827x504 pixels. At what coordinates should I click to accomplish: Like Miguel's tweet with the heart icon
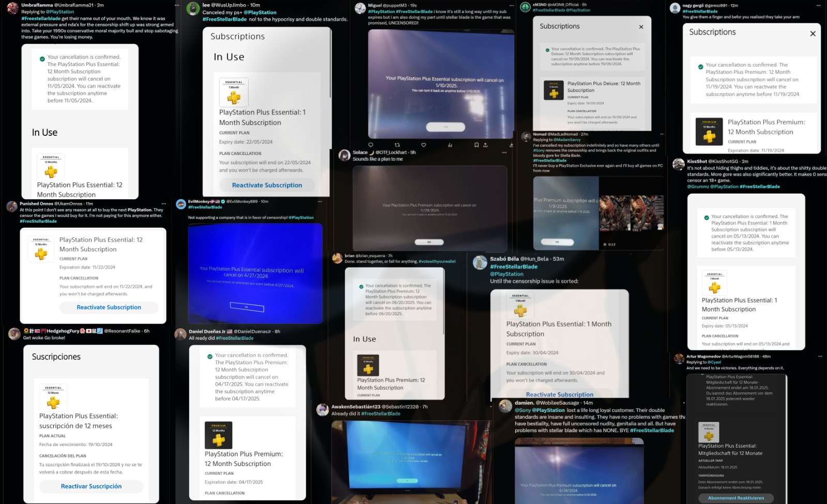(x=423, y=145)
